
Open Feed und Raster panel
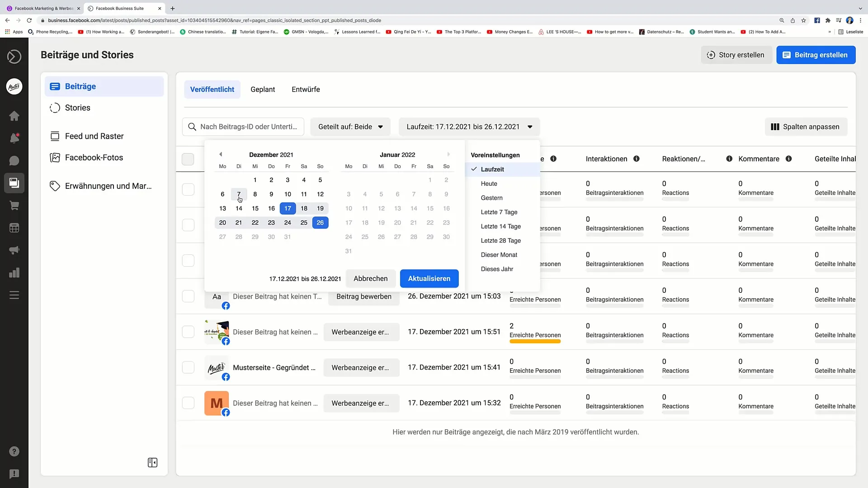(x=94, y=136)
